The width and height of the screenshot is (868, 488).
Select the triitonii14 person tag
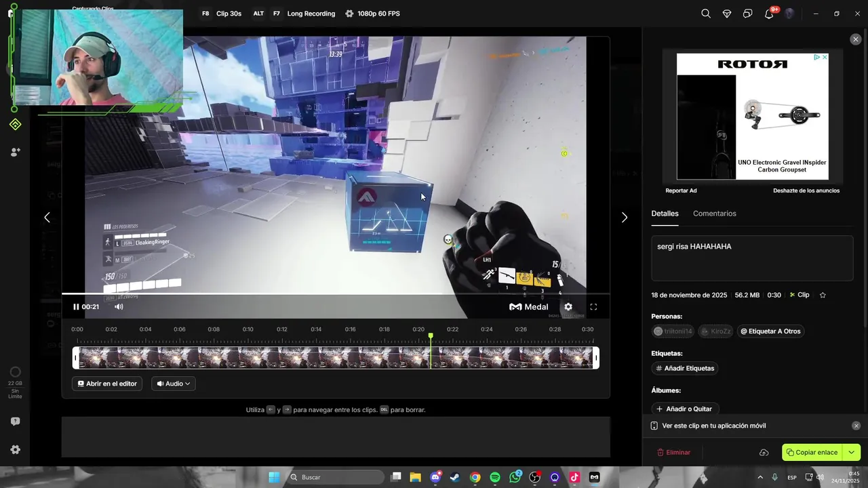click(x=673, y=331)
